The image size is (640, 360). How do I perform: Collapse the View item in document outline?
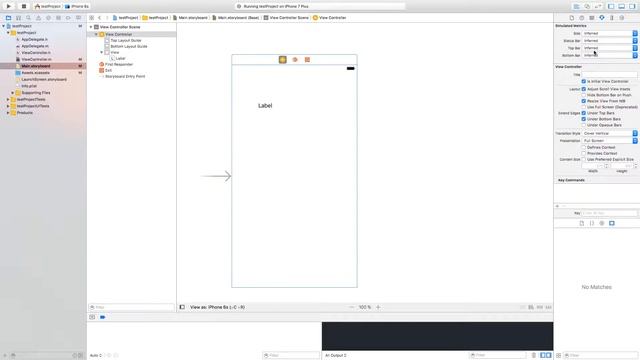pyautogui.click(x=102, y=52)
